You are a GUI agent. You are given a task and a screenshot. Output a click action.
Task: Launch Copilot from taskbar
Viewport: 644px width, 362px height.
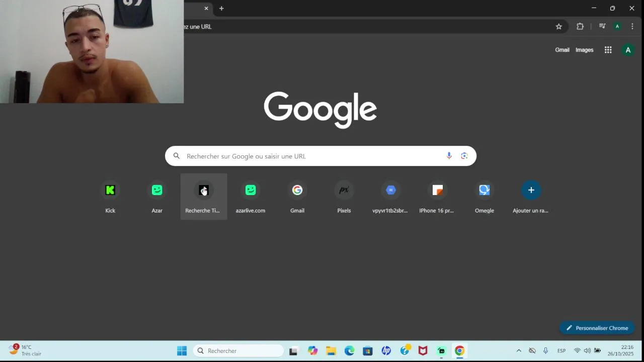(x=312, y=351)
